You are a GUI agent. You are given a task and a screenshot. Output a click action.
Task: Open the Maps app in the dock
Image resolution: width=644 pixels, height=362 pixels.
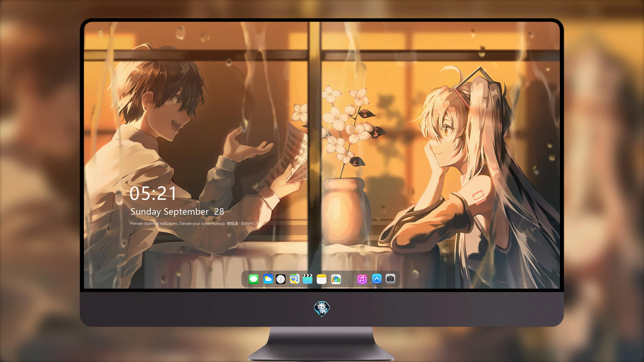pyautogui.click(x=294, y=279)
